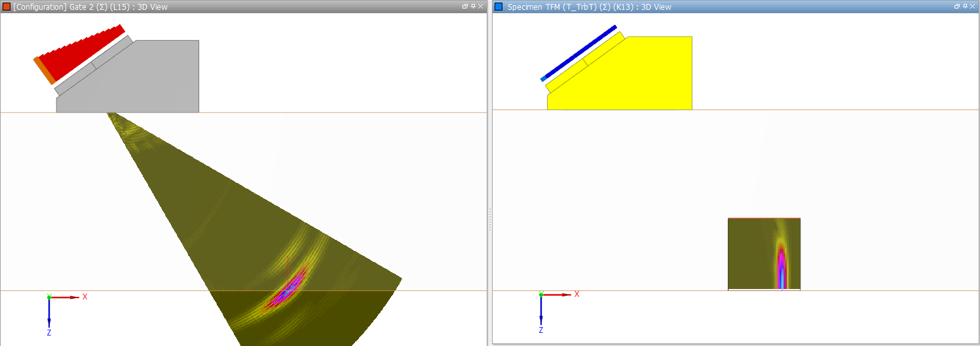Close the Gate 2 3D View panel
This screenshot has width=980, height=346.
coord(480,6)
